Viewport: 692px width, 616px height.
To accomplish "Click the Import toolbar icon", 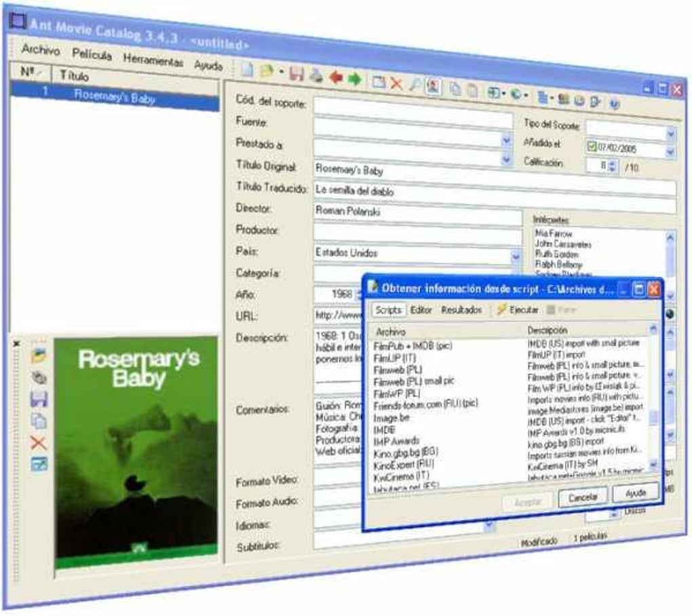I will point(493,92).
